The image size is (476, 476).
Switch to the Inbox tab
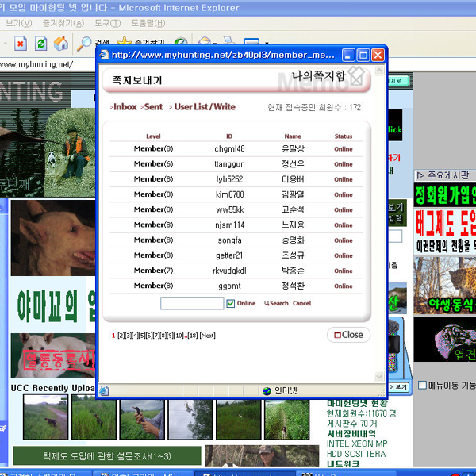coord(125,106)
